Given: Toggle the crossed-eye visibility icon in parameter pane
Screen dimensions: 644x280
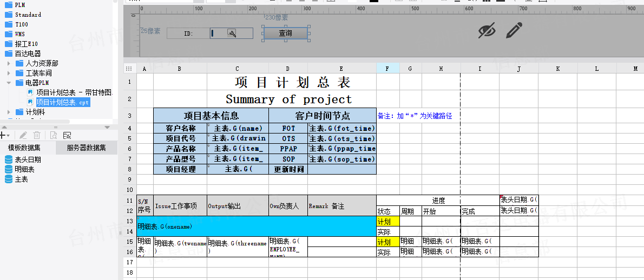Looking at the screenshot, I should pyautogui.click(x=487, y=31).
